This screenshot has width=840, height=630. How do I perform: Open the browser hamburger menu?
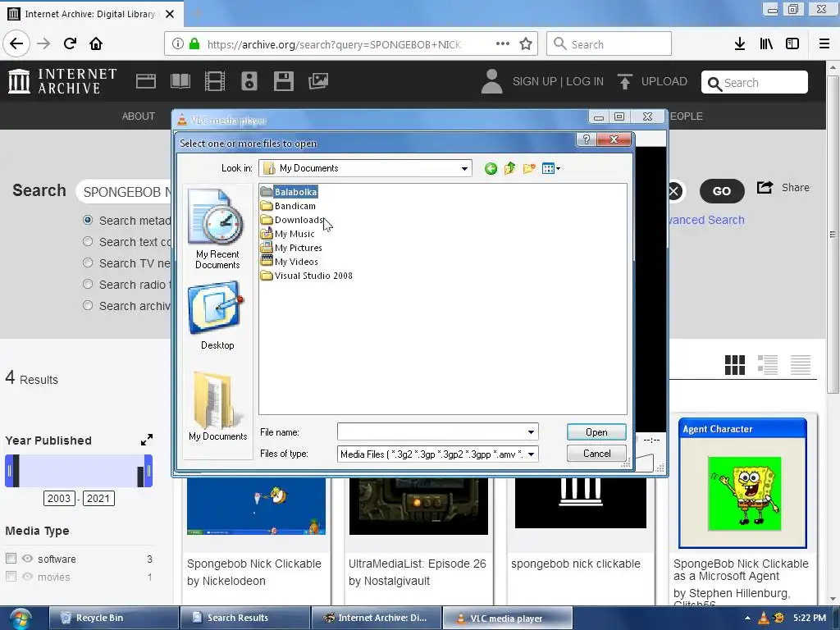pyautogui.click(x=824, y=43)
